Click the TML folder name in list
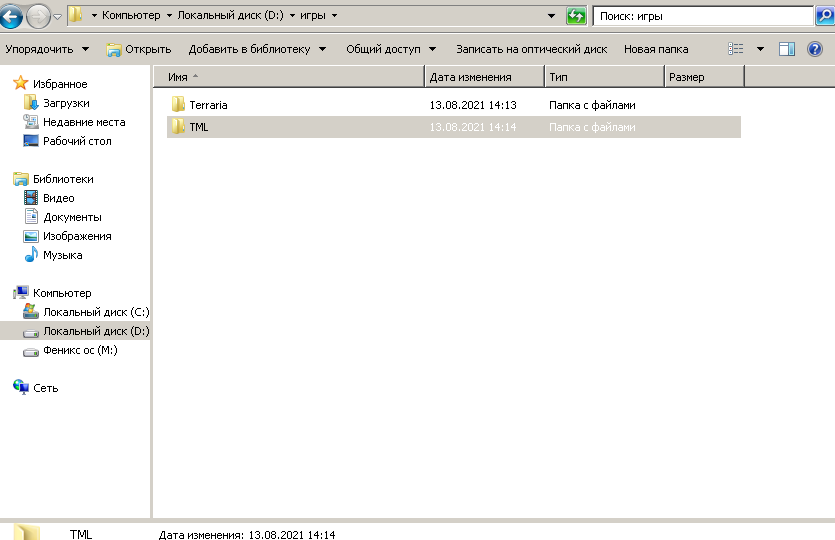 click(199, 127)
